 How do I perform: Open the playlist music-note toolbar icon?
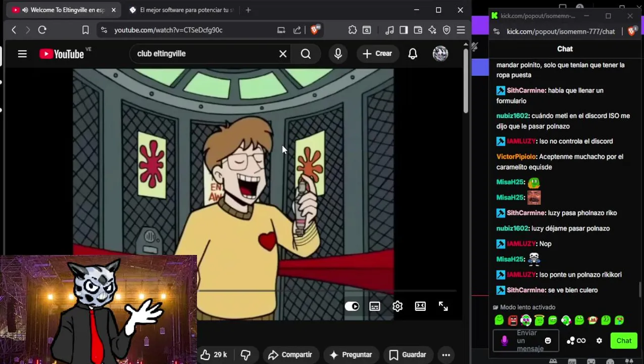(389, 30)
